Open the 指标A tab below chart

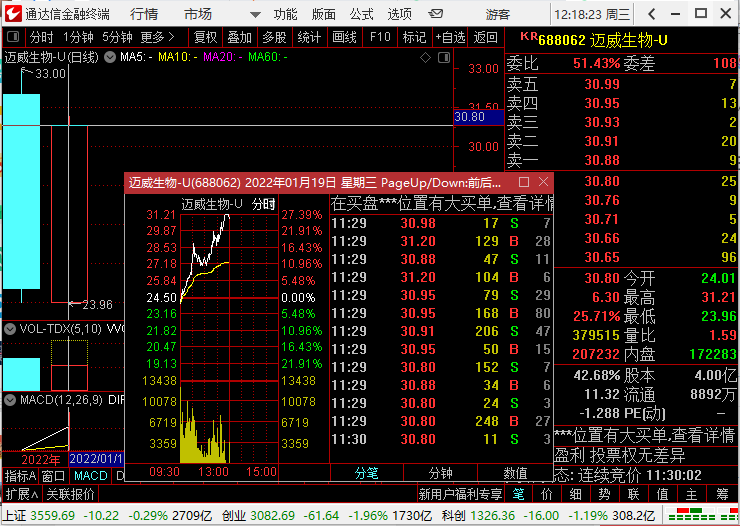20,476
